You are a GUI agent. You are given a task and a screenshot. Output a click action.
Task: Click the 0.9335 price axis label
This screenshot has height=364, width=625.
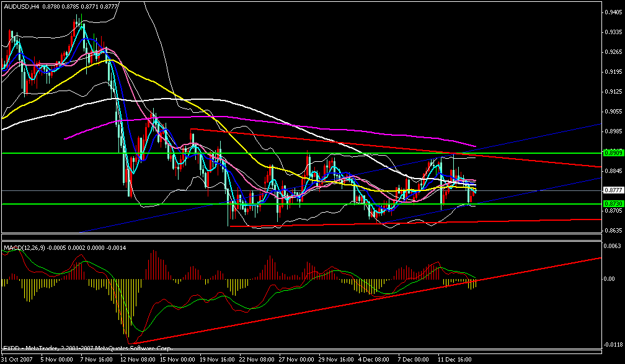click(613, 32)
